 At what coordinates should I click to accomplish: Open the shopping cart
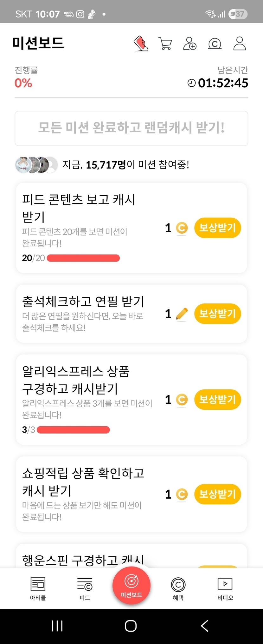coord(165,43)
